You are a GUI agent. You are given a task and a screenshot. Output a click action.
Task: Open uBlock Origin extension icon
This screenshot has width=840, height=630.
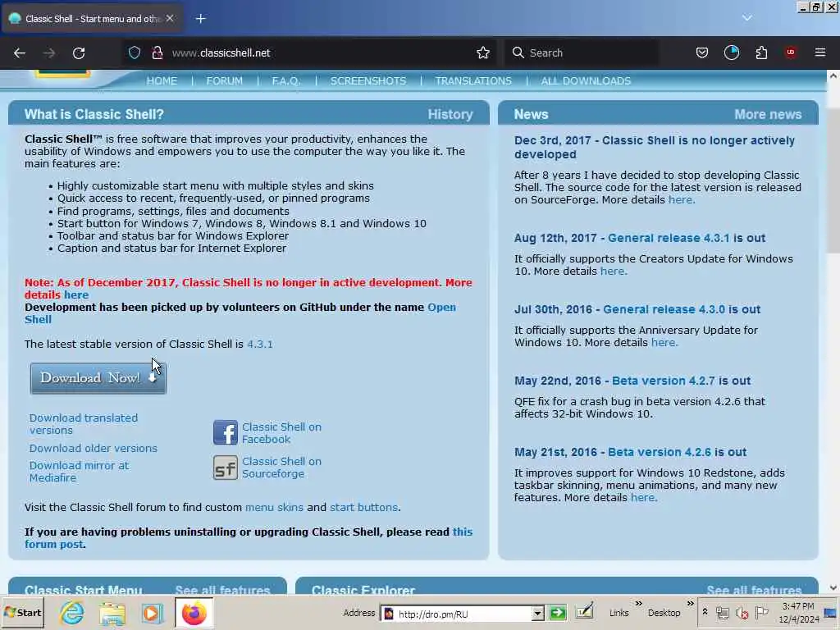point(791,52)
